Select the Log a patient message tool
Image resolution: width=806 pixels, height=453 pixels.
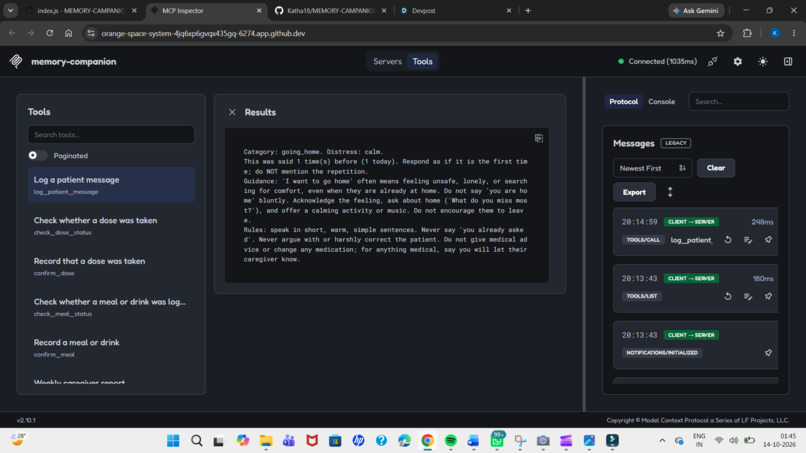tap(111, 185)
